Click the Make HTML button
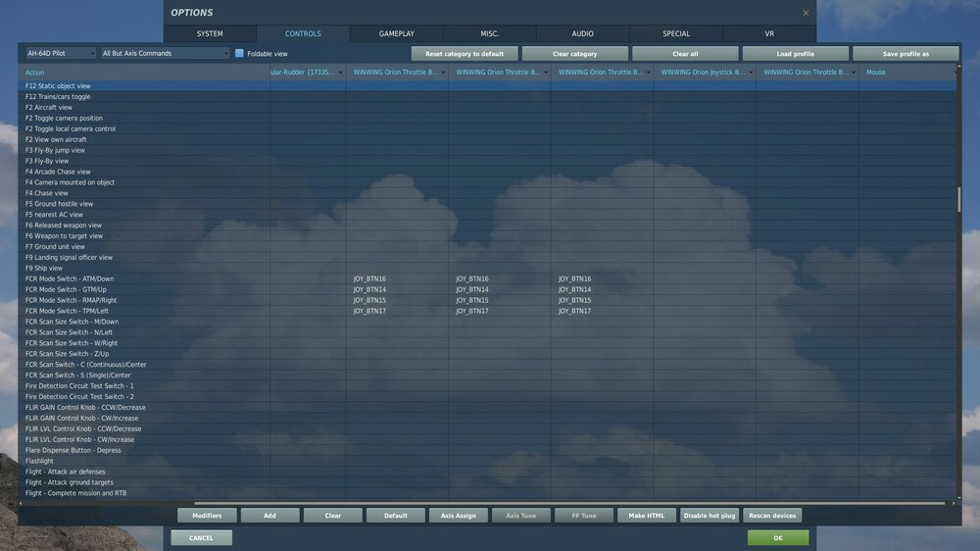Image resolution: width=980 pixels, height=551 pixels. tap(646, 516)
